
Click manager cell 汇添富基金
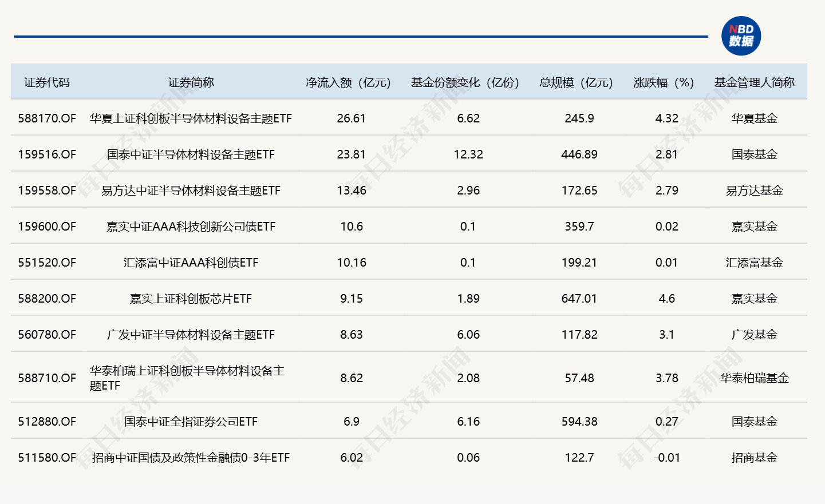[x=755, y=263]
